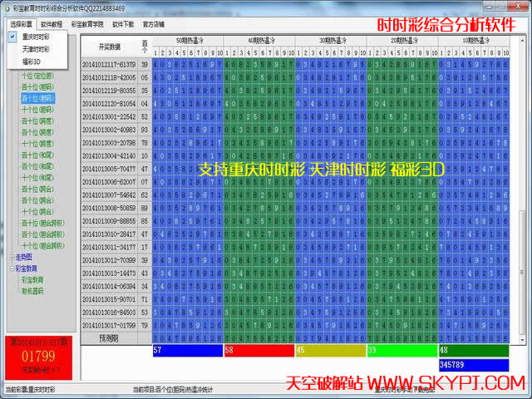This screenshot has height=399, width=532.
Task: Open the 取机器码 tree item
Action: (x=33, y=292)
